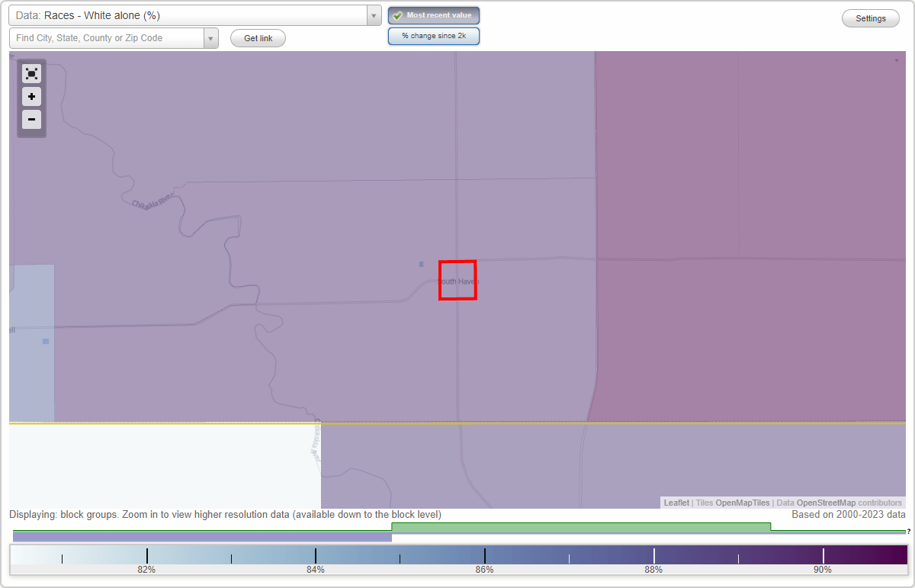Click the small blue square near South Haven
This screenshot has height=588, width=915.
click(x=421, y=264)
